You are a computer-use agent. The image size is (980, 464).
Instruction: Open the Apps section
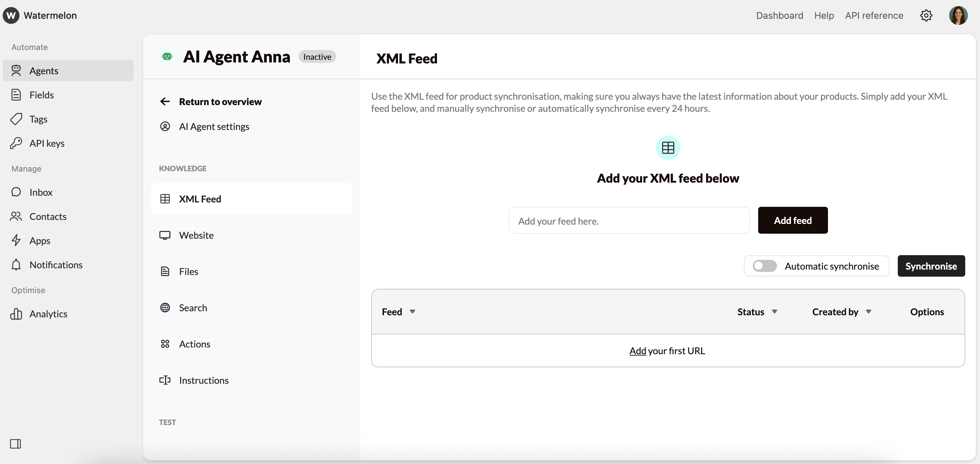click(40, 240)
